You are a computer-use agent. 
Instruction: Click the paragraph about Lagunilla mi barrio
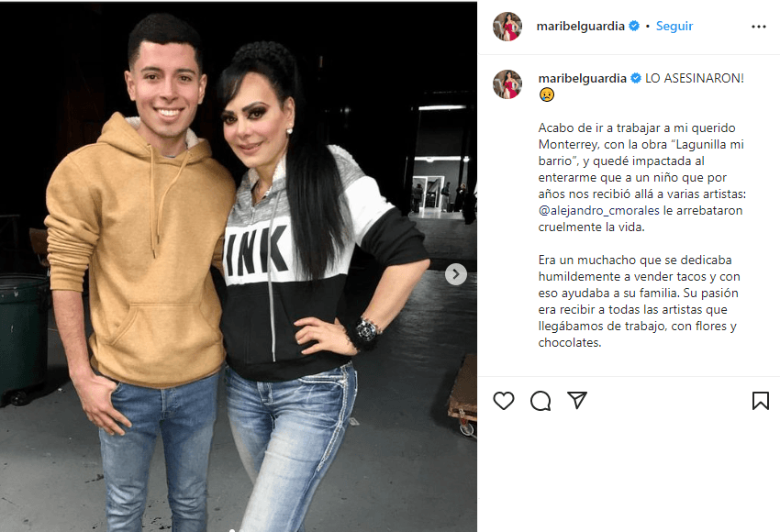pos(641,178)
